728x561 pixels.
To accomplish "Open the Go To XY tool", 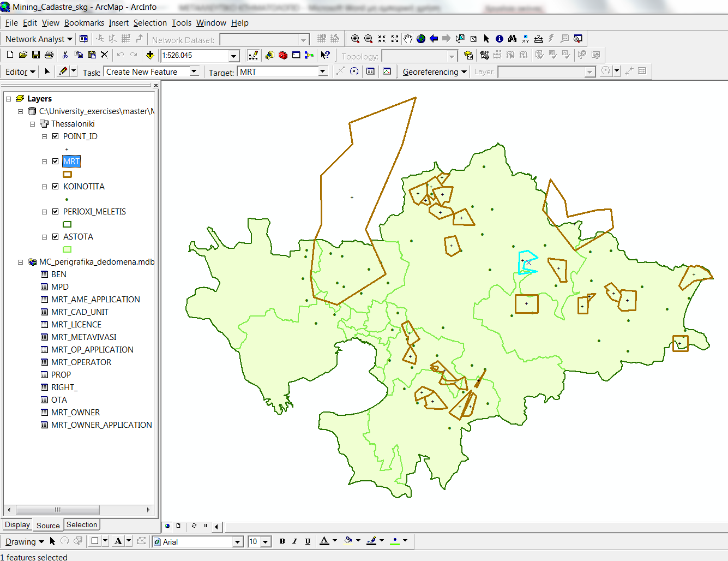I will point(525,39).
